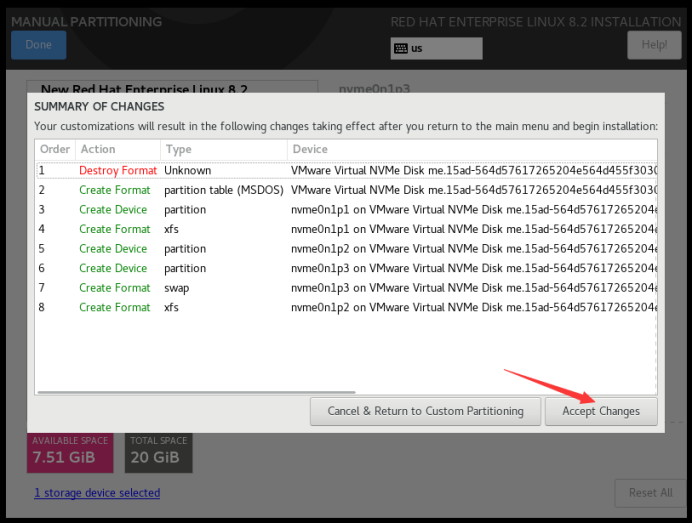Select 'Create Device' in row 6
Image resolution: width=692 pixels, height=524 pixels.
(x=113, y=268)
